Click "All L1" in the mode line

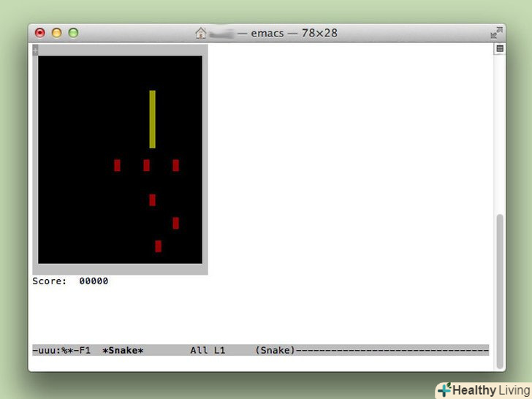point(208,350)
